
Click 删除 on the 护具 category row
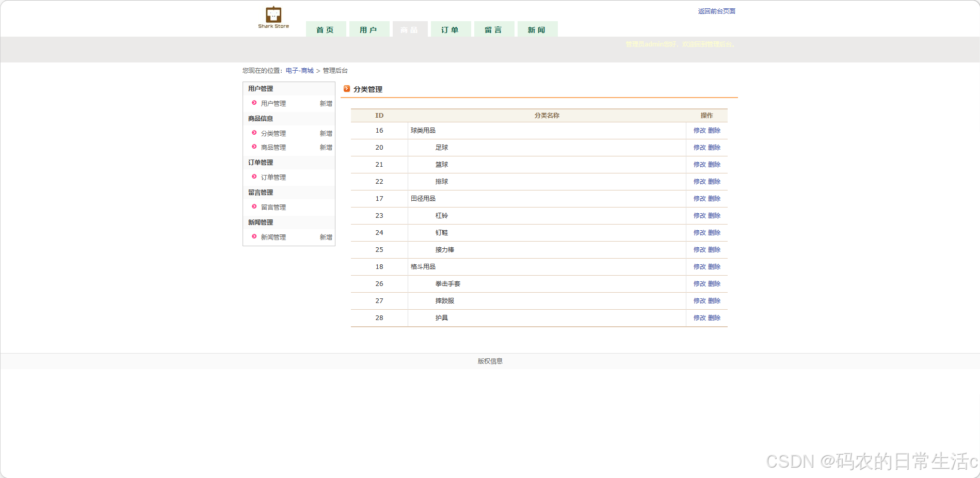[x=715, y=317]
